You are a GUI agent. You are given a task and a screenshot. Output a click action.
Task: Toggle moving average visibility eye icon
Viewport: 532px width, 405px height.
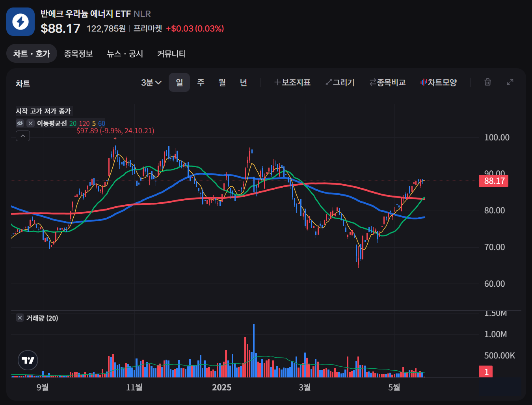pos(20,123)
